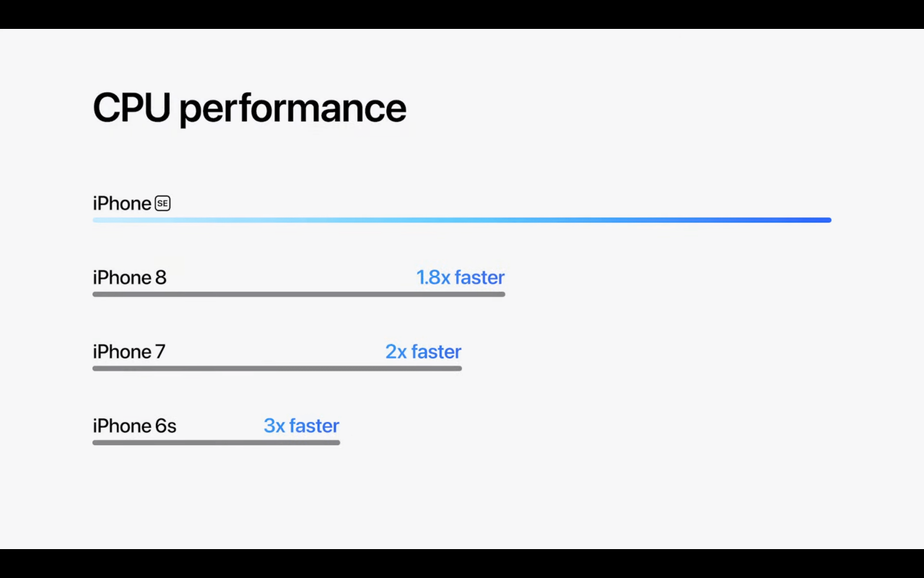924x578 pixels.
Task: Click the right end of iPhone 6s bar
Action: [x=335, y=442]
